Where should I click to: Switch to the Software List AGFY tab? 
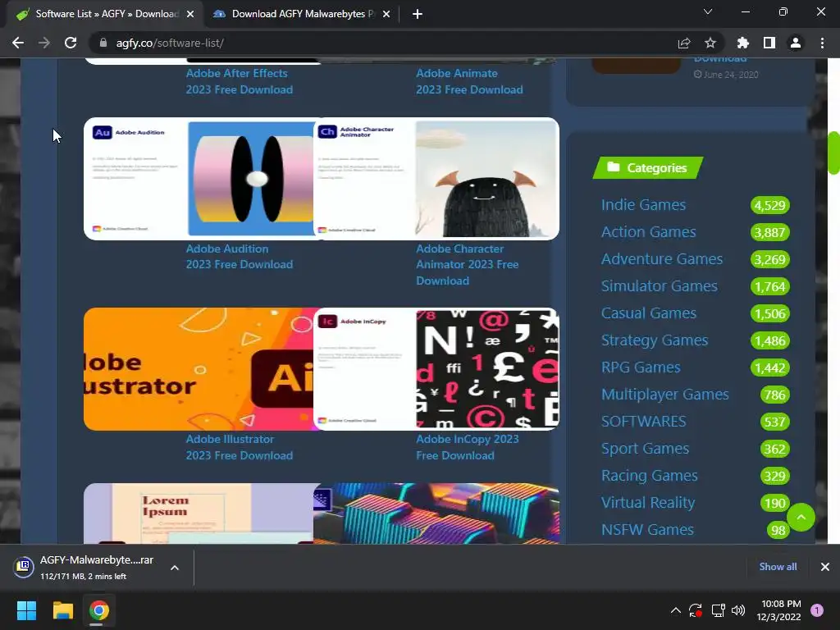[x=103, y=14]
